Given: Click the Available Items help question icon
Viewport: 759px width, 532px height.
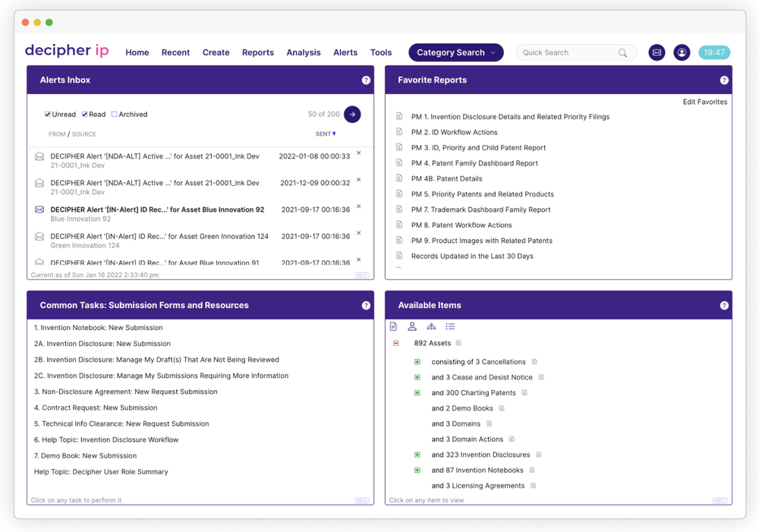Looking at the screenshot, I should (x=723, y=305).
